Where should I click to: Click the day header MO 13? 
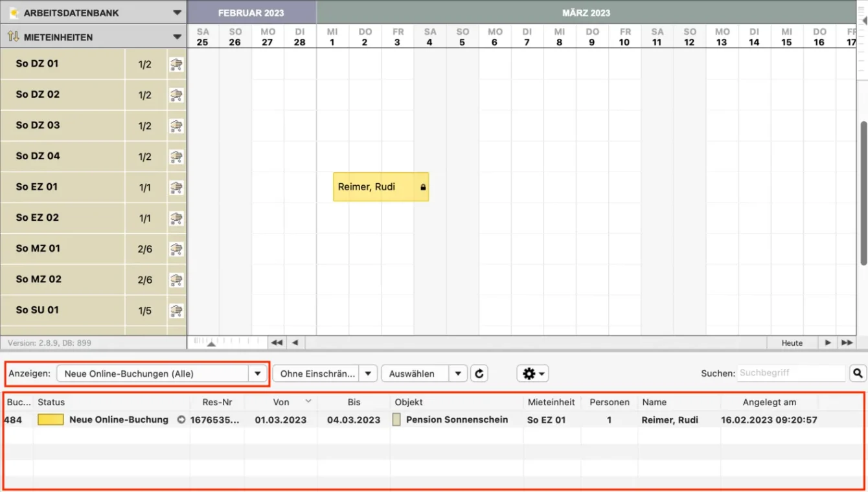point(722,37)
